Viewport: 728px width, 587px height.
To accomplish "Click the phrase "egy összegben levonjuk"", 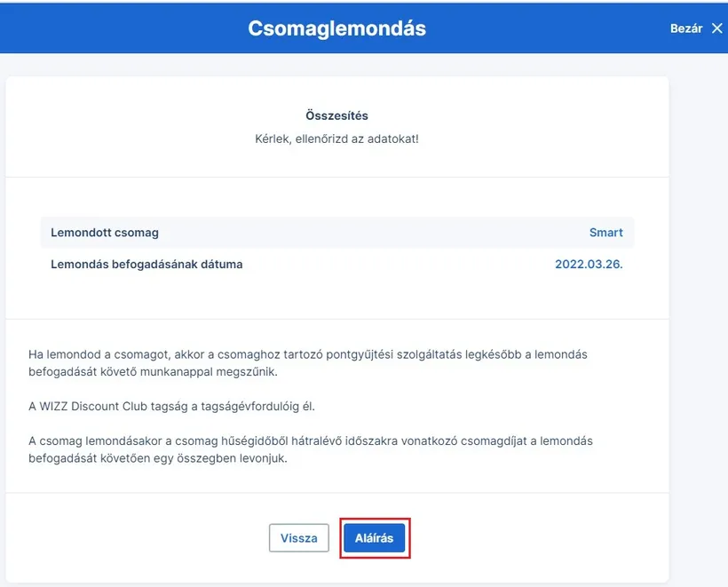I will click(x=226, y=458).
